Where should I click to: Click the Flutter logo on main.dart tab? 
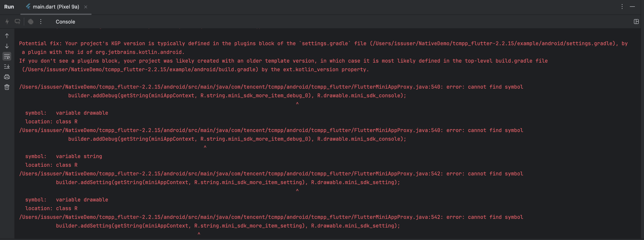tap(29, 7)
